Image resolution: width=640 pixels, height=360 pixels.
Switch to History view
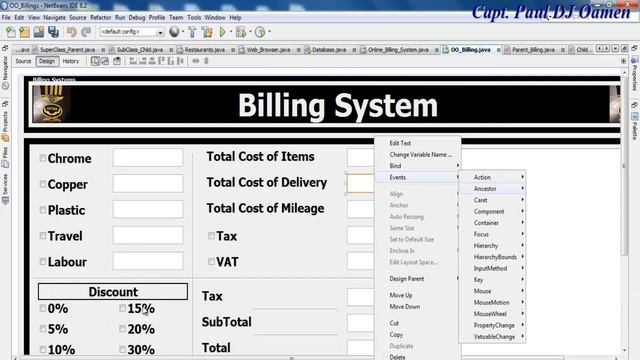point(71,61)
